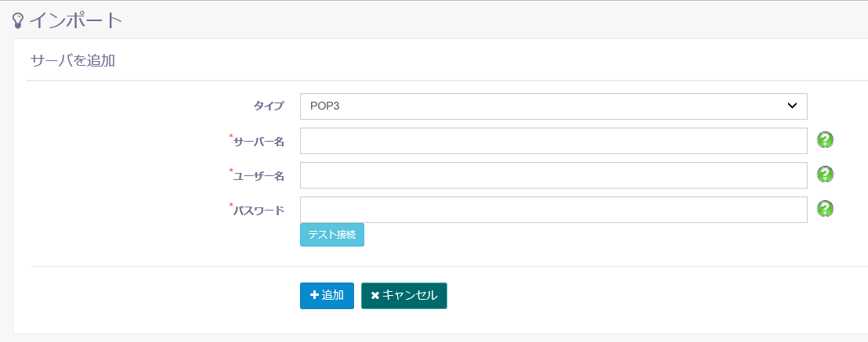Click the plus icon on 追加 button
868x342 pixels.
[x=314, y=296]
